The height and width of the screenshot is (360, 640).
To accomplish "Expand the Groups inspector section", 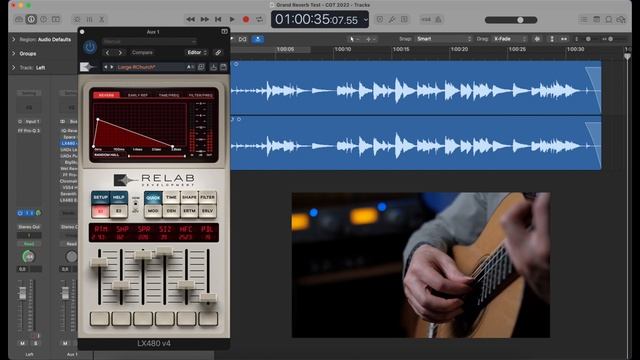I will tap(13, 53).
